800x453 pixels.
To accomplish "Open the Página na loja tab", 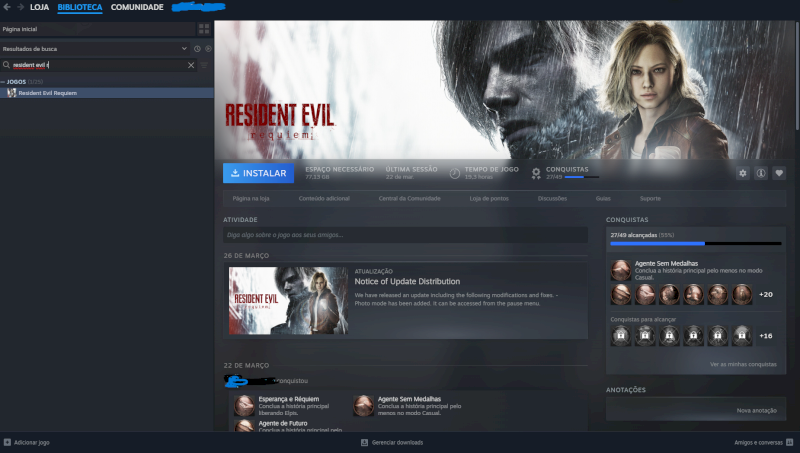I will [x=251, y=198].
